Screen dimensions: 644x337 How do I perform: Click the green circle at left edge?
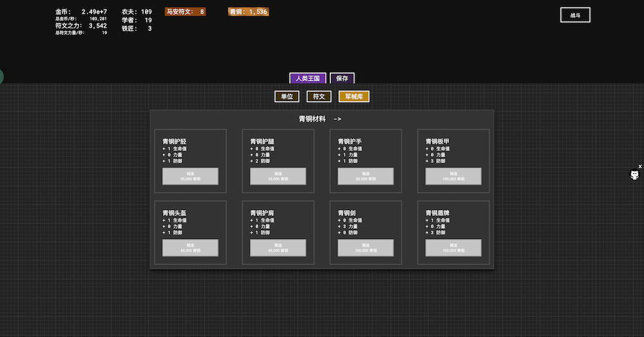click(x=1, y=77)
